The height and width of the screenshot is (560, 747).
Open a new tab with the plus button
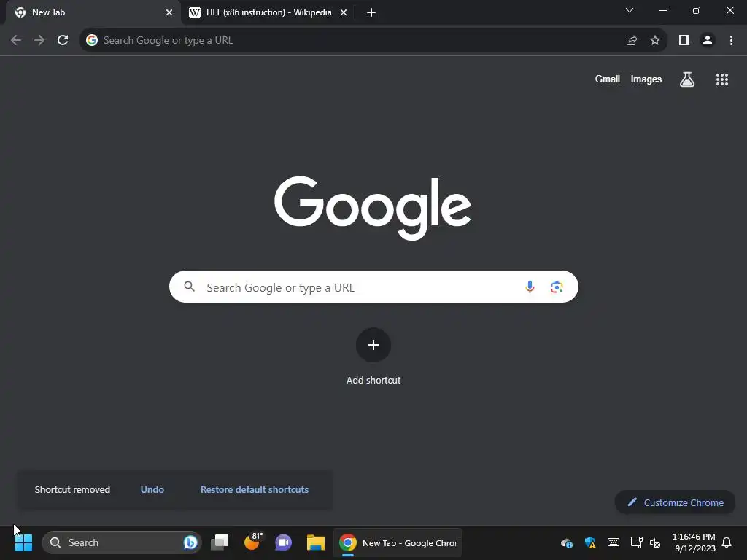[x=371, y=12]
